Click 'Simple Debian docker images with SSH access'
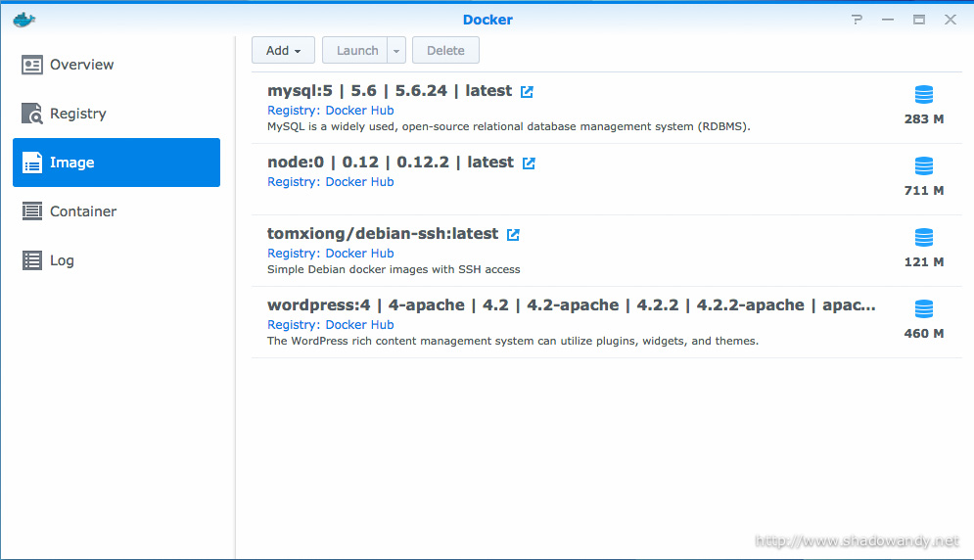The height and width of the screenshot is (560, 974). [x=394, y=270]
